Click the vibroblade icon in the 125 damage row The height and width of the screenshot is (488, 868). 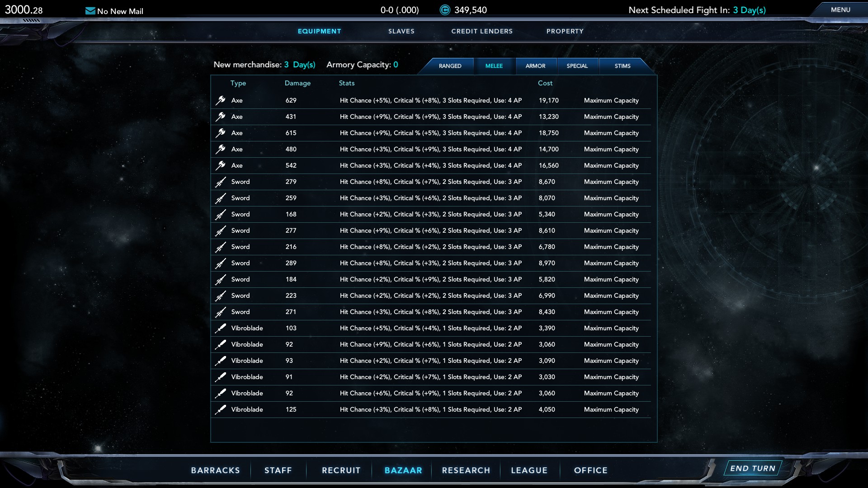click(x=220, y=409)
